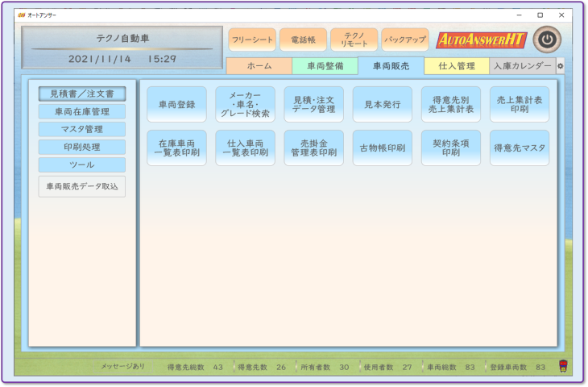This screenshot has height=387, width=588.
Task: Close the オートアンサー window
Action: pos(561,15)
